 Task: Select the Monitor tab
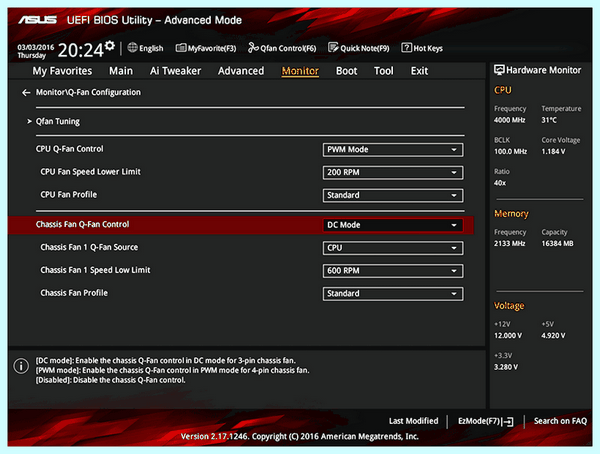click(300, 71)
